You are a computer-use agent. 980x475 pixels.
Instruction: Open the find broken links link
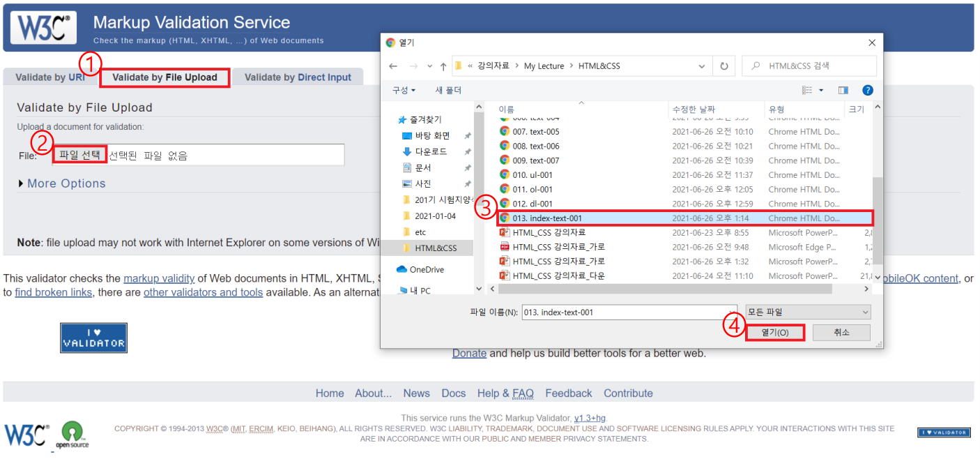pyautogui.click(x=54, y=292)
